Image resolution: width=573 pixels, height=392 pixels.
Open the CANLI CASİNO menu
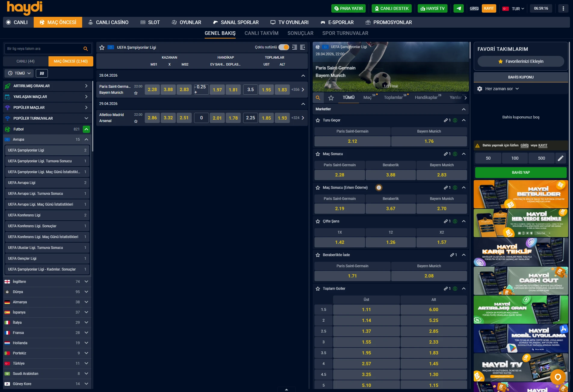tap(108, 22)
